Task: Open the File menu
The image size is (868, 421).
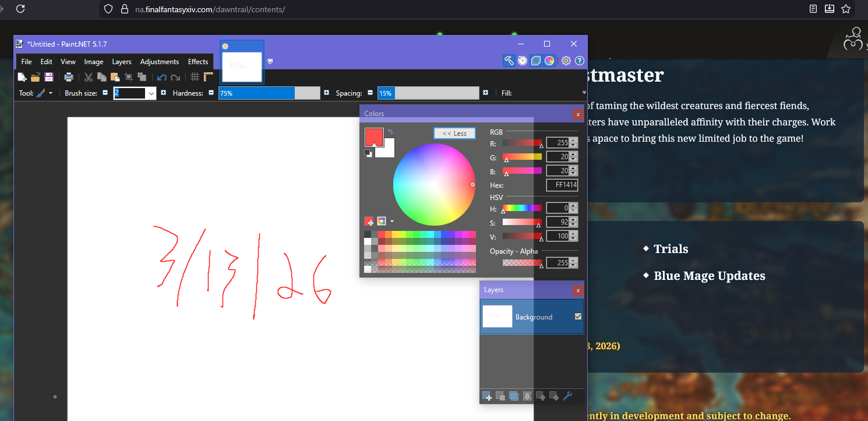Action: click(27, 62)
